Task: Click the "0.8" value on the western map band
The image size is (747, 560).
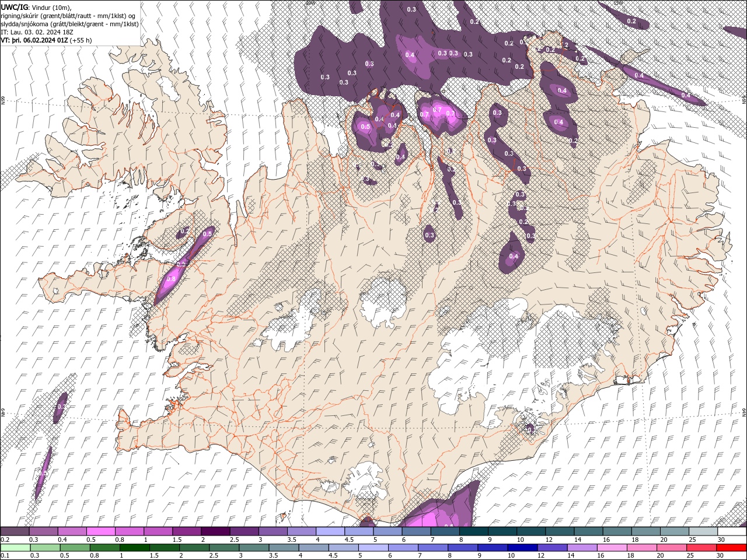Action: tap(171, 279)
